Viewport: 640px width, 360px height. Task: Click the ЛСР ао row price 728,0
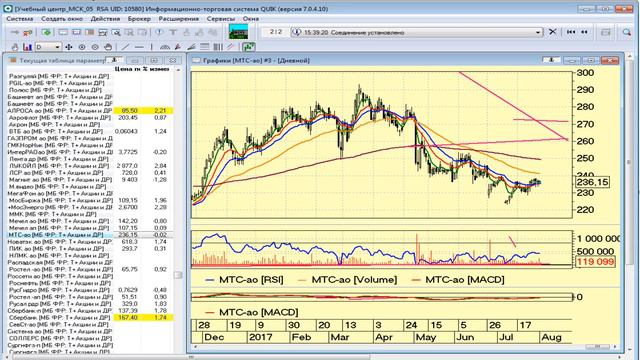pos(130,173)
